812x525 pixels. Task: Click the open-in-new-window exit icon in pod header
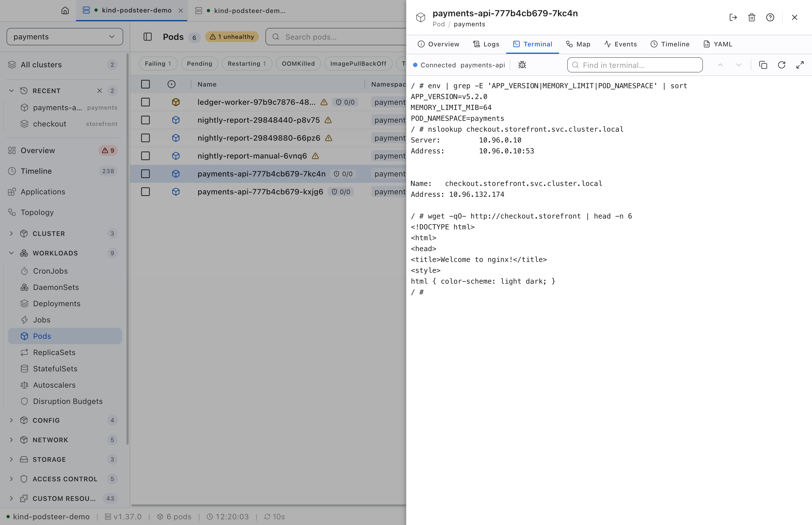[733, 17]
